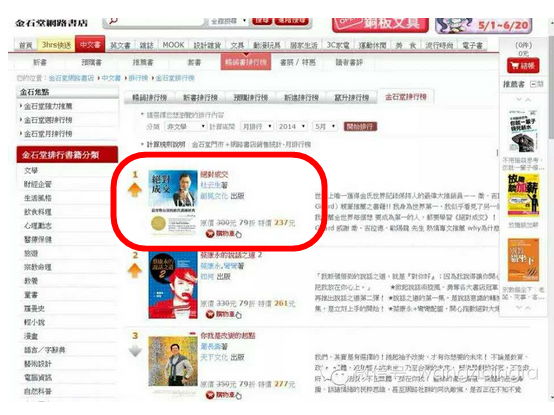The width and height of the screenshot is (554, 415).
Task: Click the page vertical scrollbar
Action: point(551,212)
